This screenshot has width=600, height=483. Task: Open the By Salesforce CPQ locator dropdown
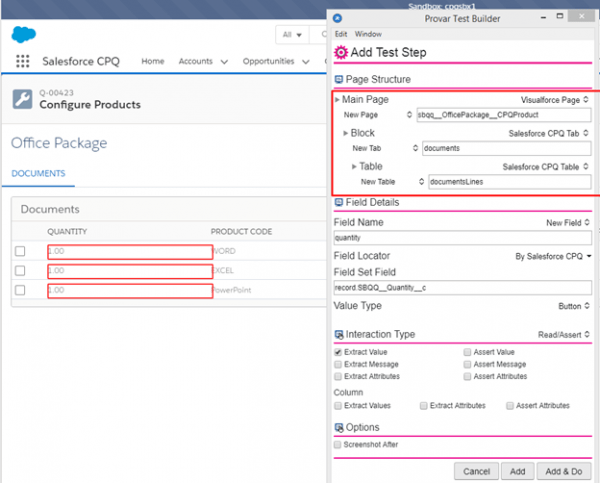click(x=553, y=256)
